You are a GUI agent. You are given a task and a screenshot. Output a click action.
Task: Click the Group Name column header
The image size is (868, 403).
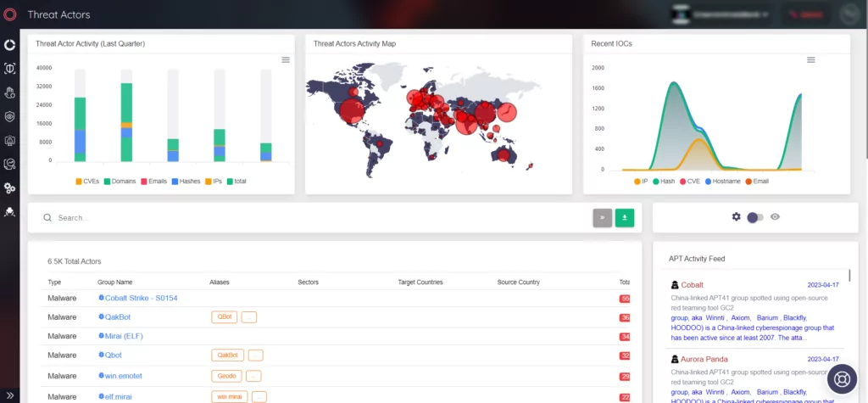(x=115, y=283)
